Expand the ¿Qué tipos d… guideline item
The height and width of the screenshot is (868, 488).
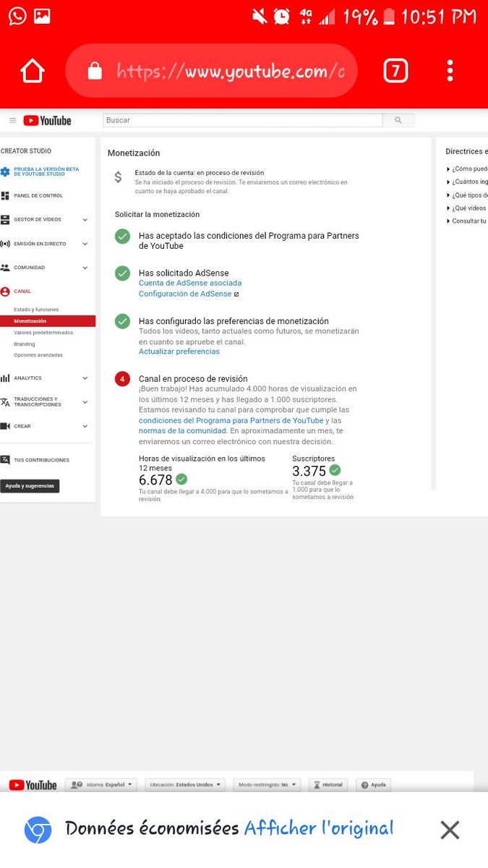[467, 195]
